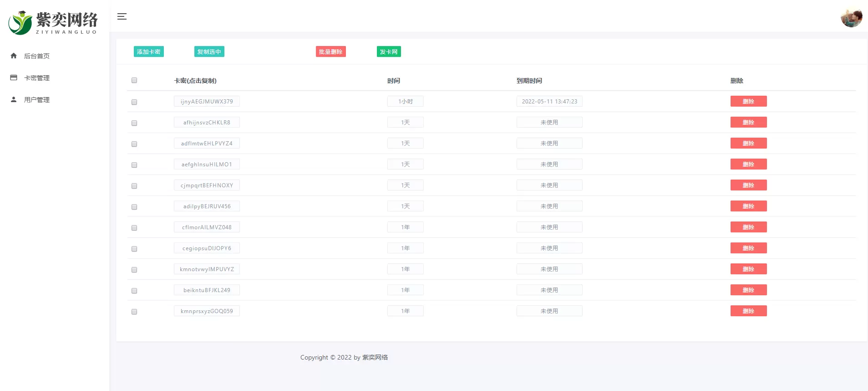Delete the afhijnsvzCHKLR8 row
Viewport: 868px width, 391px height.
click(x=748, y=122)
